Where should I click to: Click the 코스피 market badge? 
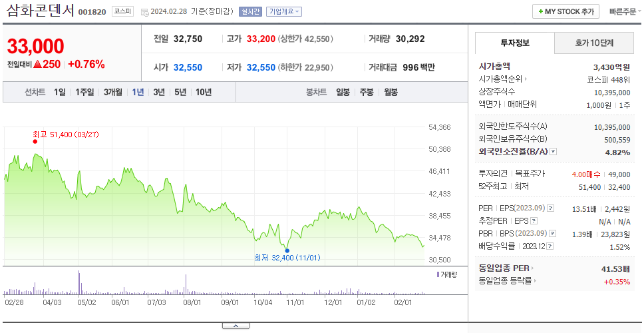click(x=123, y=11)
